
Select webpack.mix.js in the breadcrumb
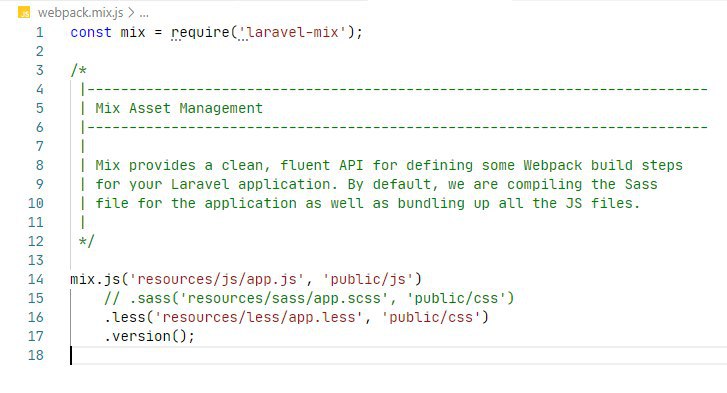click(x=81, y=13)
